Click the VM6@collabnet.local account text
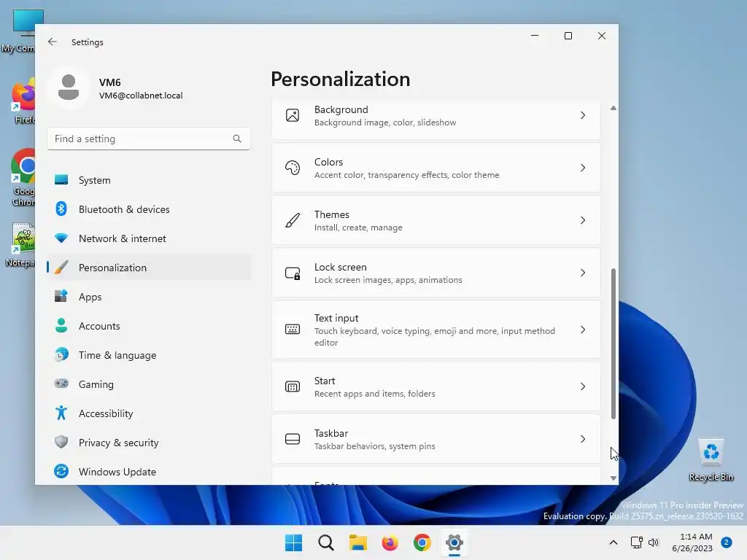Viewport: 747px width, 560px height. coord(141,96)
